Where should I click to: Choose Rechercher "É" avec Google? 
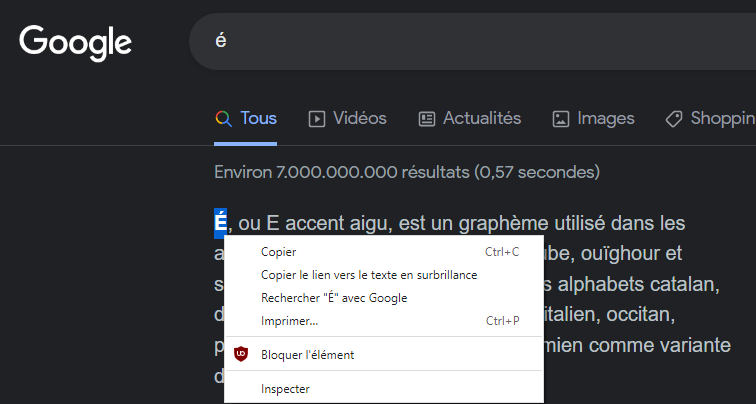pyautogui.click(x=384, y=298)
